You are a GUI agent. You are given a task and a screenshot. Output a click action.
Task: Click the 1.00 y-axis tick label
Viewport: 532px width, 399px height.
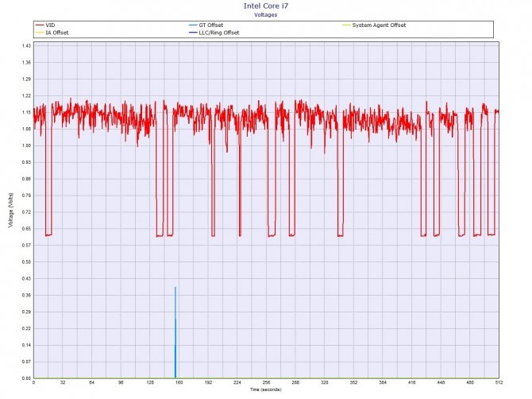coord(26,145)
